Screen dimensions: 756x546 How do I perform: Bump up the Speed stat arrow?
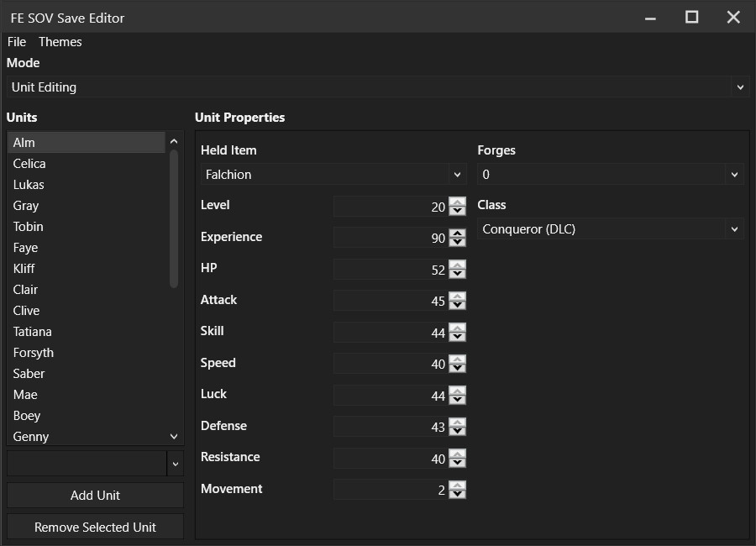click(457, 360)
